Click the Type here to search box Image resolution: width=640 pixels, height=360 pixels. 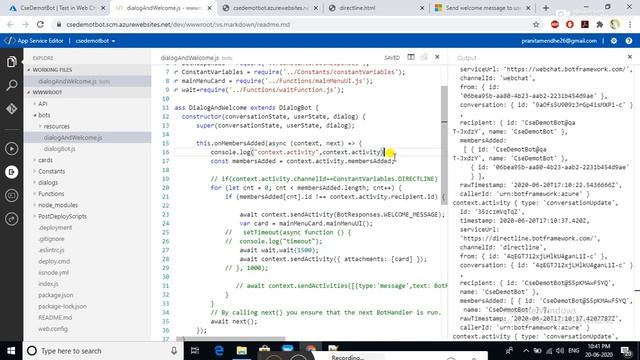[x=102, y=351]
